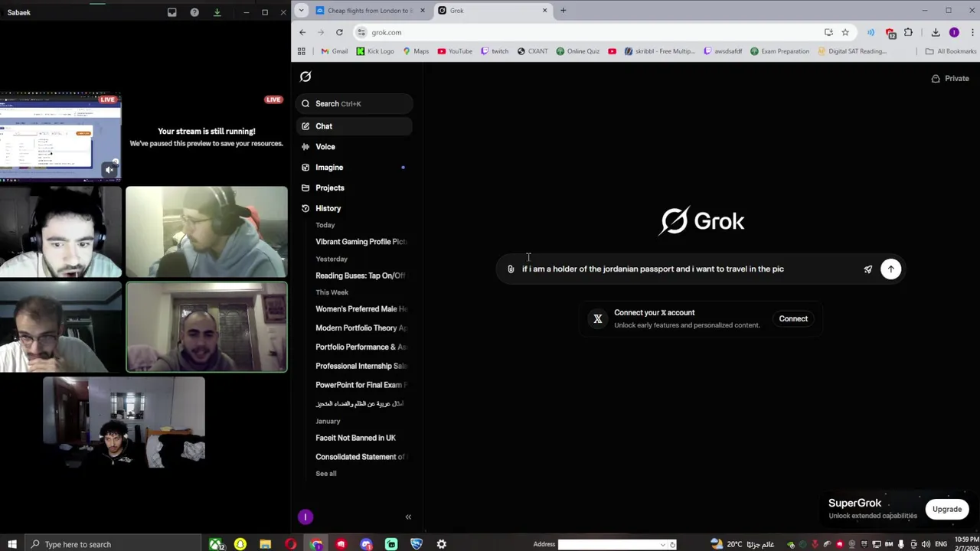Open the CXANT bookmark
Screen dimensions: 980x551
pyautogui.click(x=533, y=51)
